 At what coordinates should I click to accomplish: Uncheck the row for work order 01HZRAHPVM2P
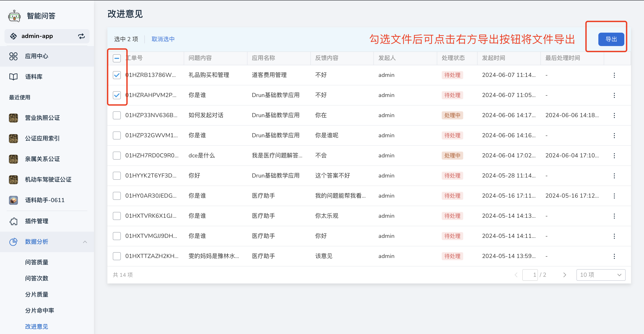pos(117,95)
